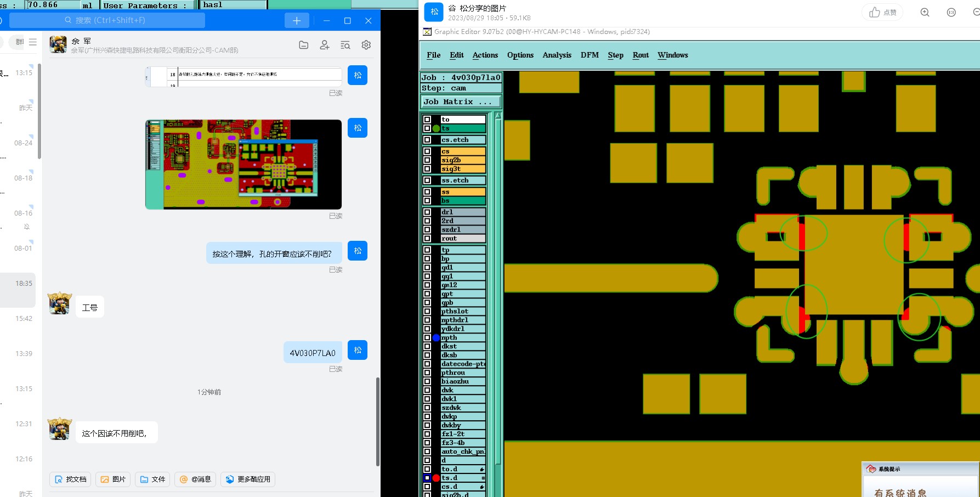Click 松 avatar beside message 4V030P7LA0
This screenshot has width=980, height=497.
coord(358,350)
